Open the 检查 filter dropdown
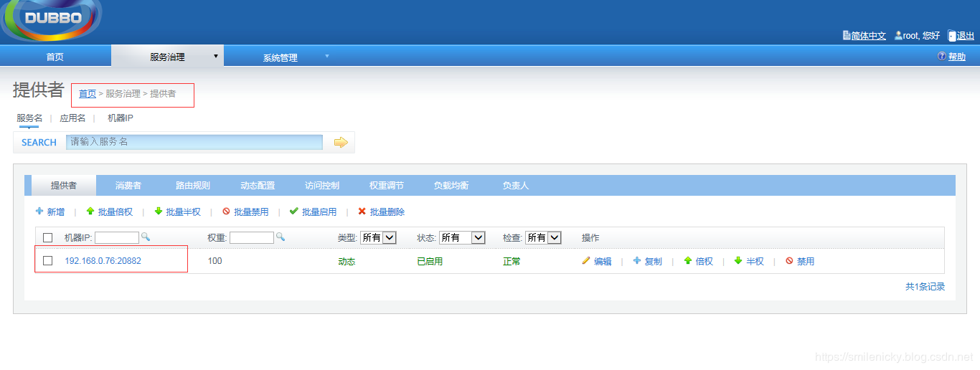980x370 pixels. click(x=542, y=237)
